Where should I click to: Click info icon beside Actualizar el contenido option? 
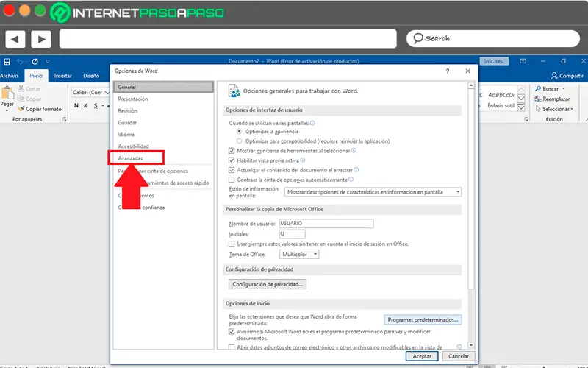click(356, 170)
